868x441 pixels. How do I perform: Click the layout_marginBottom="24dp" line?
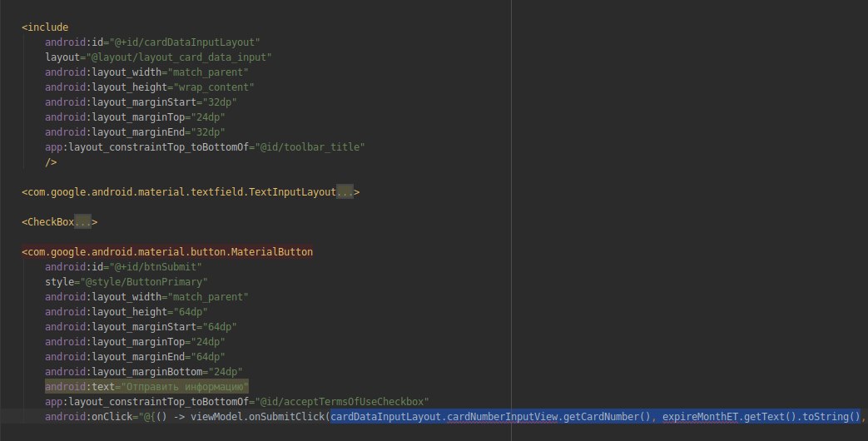click(x=144, y=371)
